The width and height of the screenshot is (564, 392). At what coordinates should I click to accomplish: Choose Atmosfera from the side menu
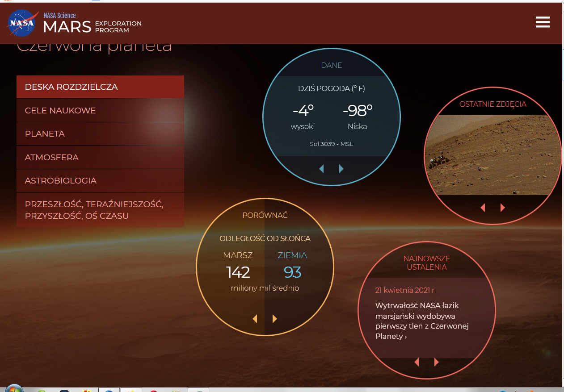tap(100, 158)
